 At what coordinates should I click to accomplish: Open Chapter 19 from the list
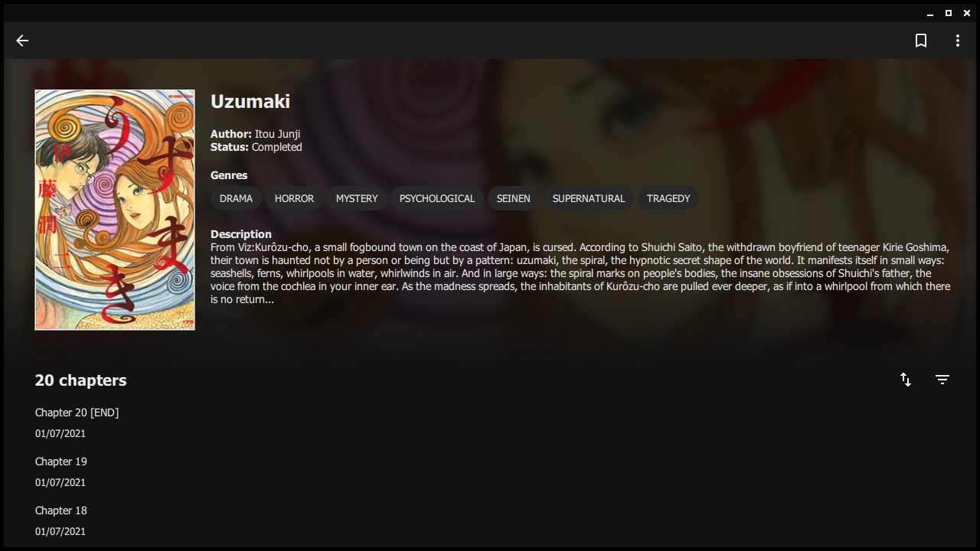point(490,471)
